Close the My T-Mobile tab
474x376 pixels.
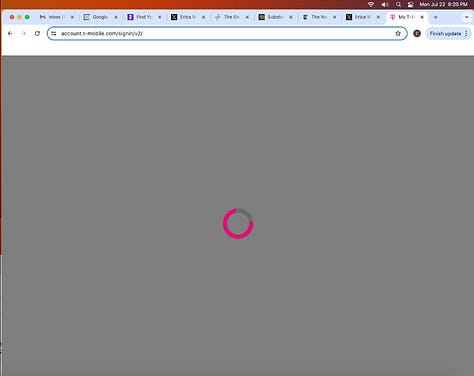(422, 17)
